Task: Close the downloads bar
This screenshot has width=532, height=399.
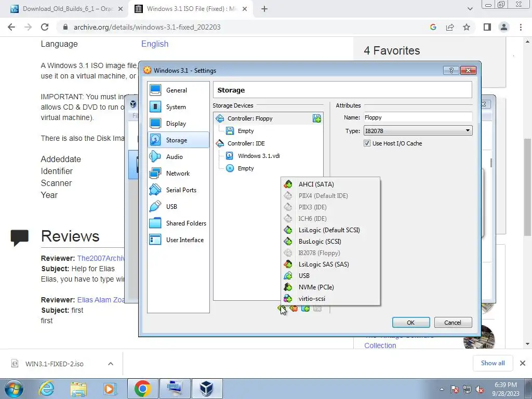Action: [x=523, y=363]
